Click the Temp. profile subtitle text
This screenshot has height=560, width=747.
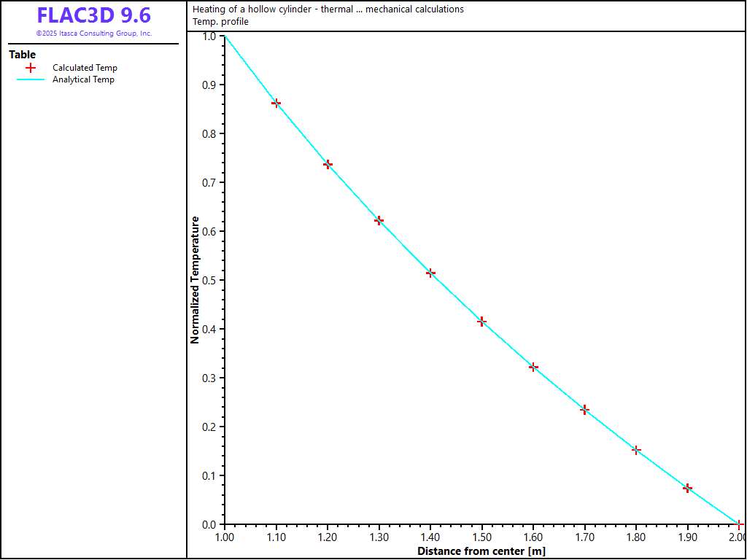click(220, 22)
